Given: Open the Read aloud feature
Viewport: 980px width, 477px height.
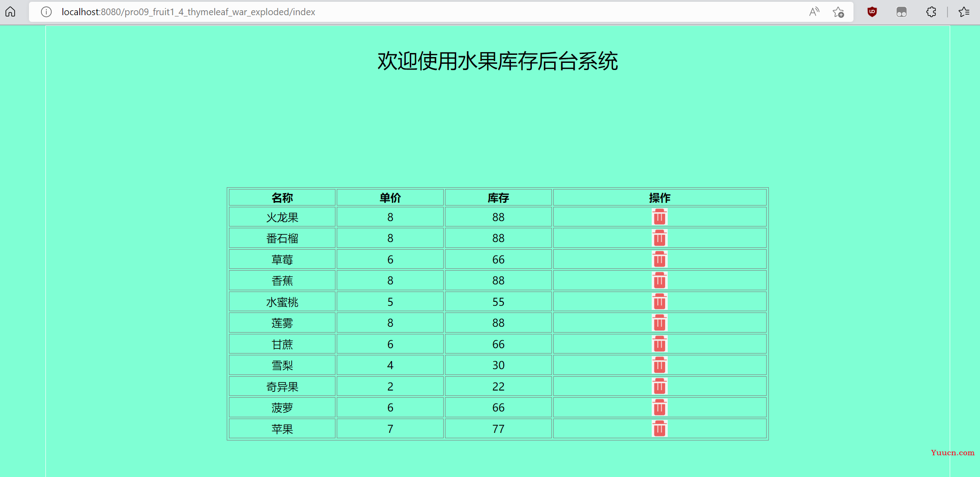Looking at the screenshot, I should (814, 12).
